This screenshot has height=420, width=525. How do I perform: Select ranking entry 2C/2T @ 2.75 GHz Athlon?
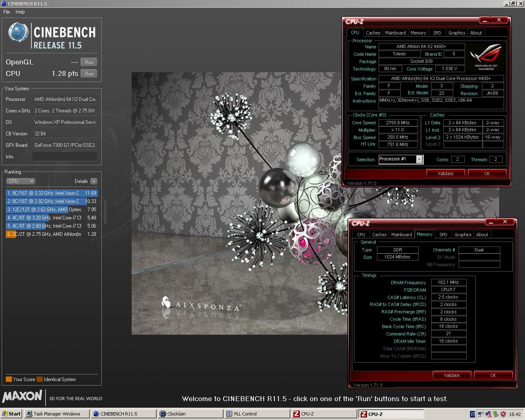click(x=52, y=234)
